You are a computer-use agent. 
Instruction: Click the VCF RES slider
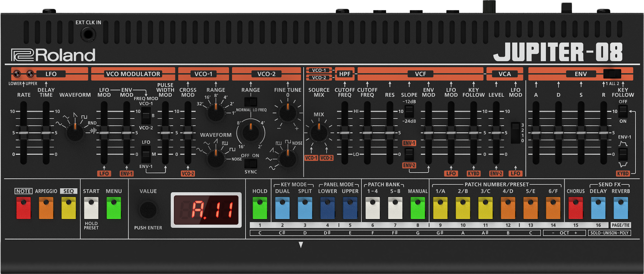click(x=390, y=133)
